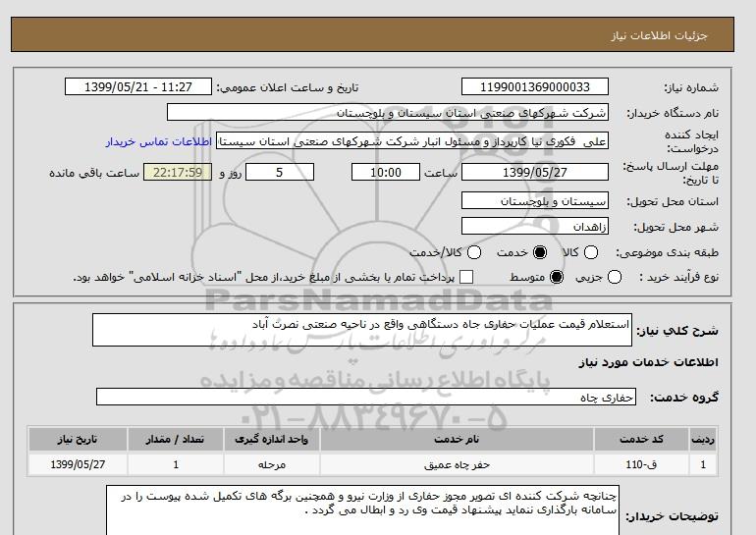Click the general need description text box

[x=362, y=330]
